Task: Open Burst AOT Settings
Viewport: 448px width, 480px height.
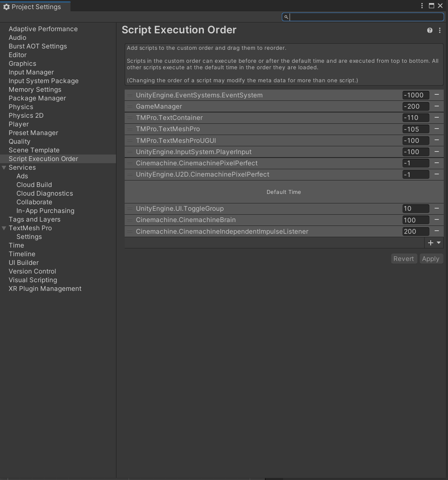Action: point(38,46)
